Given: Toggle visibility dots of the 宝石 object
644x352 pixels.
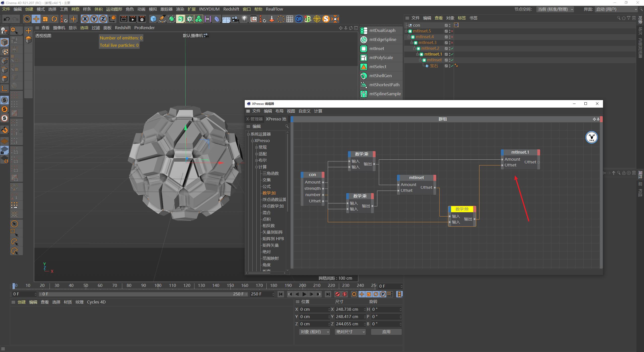Looking at the screenshot, I should (449, 66).
